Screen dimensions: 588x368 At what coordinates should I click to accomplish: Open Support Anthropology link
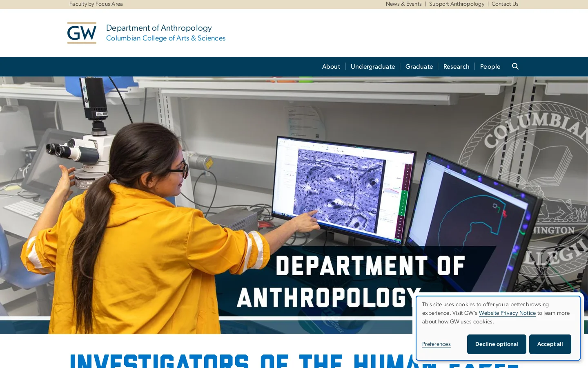[x=457, y=4]
